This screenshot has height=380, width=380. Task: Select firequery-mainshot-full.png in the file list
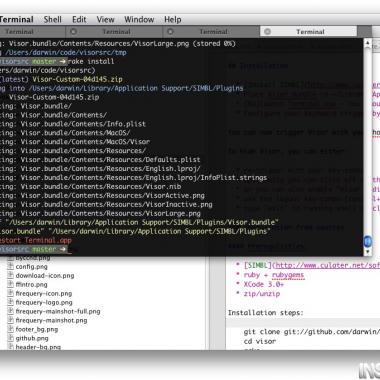pos(58,311)
